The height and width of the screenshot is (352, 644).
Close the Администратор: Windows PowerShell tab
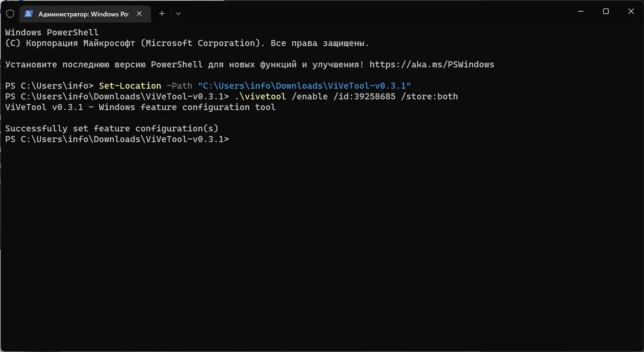point(139,14)
